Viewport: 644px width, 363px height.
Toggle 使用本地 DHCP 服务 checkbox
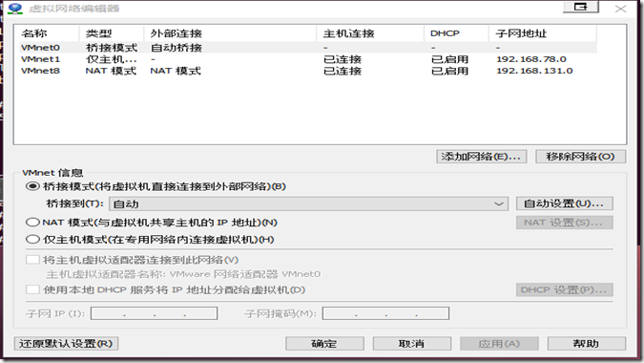point(32,289)
